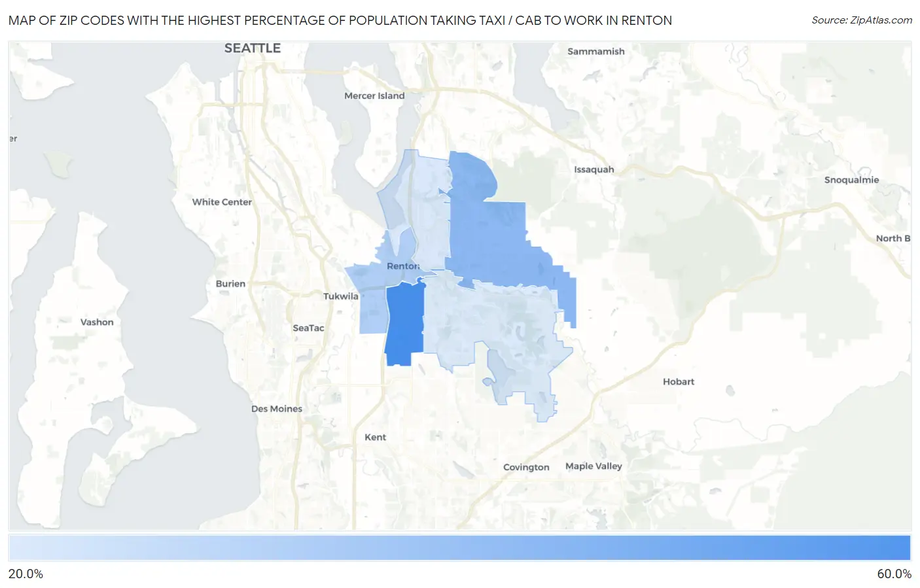Click the Renton city label

click(403, 266)
